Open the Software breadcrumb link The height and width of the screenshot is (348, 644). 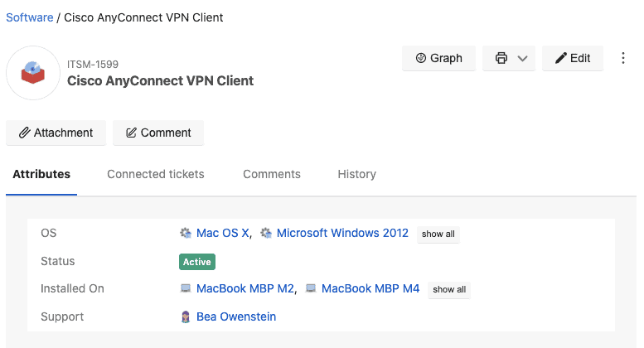[30, 17]
